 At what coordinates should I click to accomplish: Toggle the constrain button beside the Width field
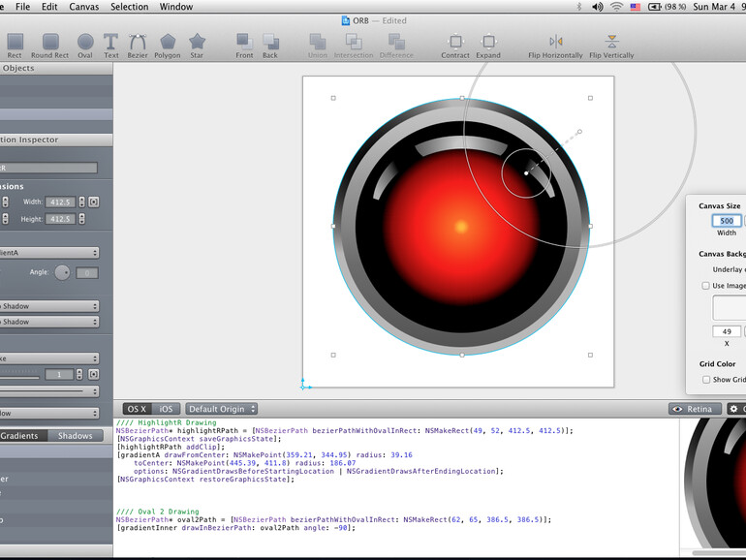(94, 202)
